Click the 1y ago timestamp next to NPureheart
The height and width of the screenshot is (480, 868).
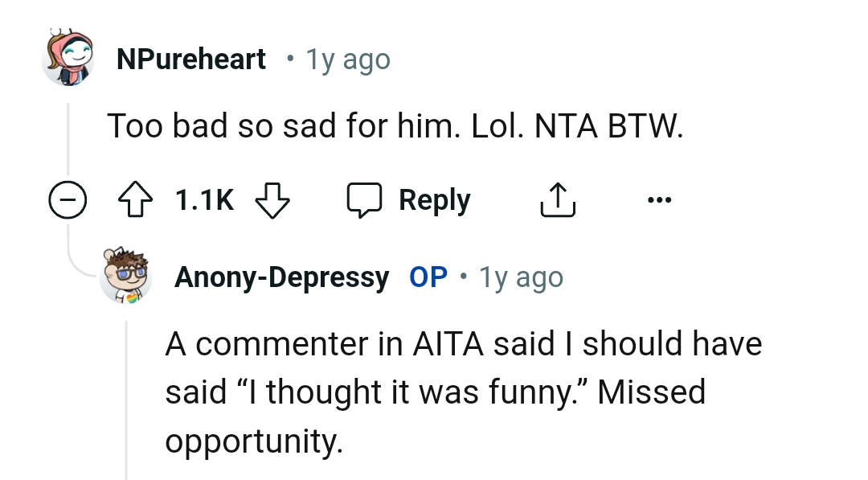(x=348, y=59)
